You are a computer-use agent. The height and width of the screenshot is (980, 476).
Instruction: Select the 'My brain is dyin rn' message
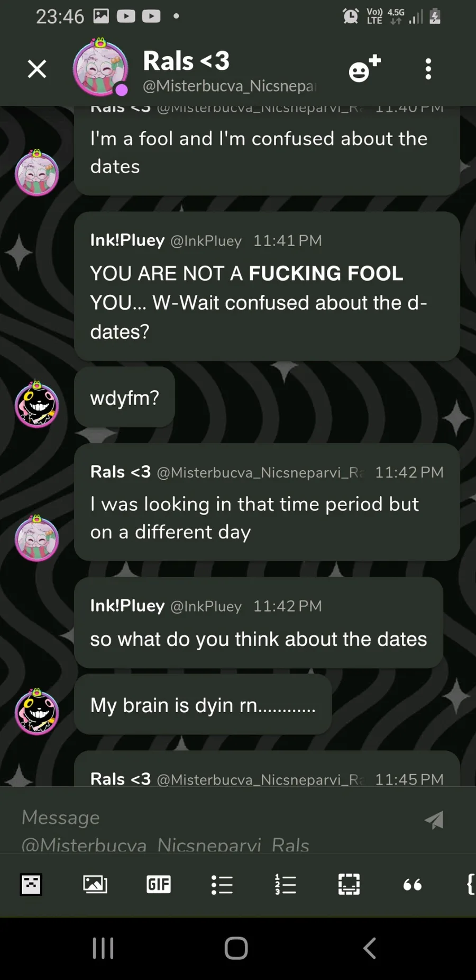(x=203, y=705)
